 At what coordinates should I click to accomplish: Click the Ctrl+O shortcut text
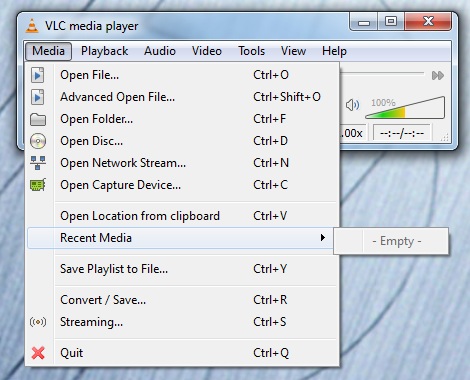[x=271, y=75]
